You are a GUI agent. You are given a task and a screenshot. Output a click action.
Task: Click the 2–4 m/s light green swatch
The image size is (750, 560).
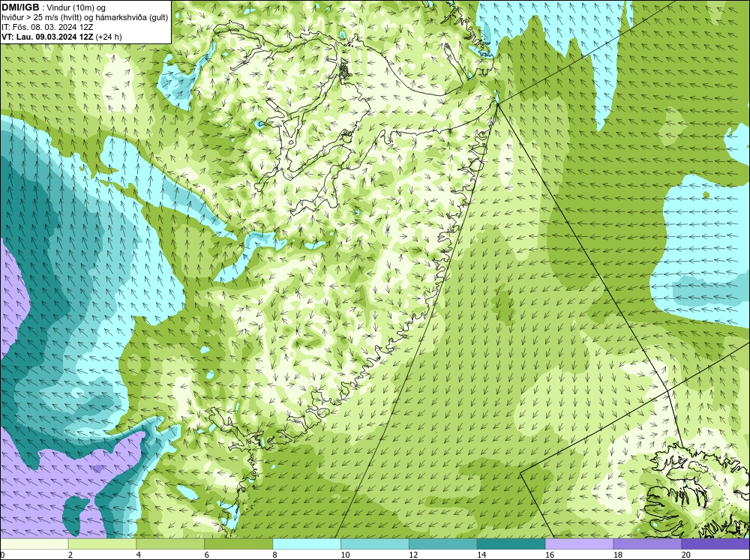coord(102,544)
